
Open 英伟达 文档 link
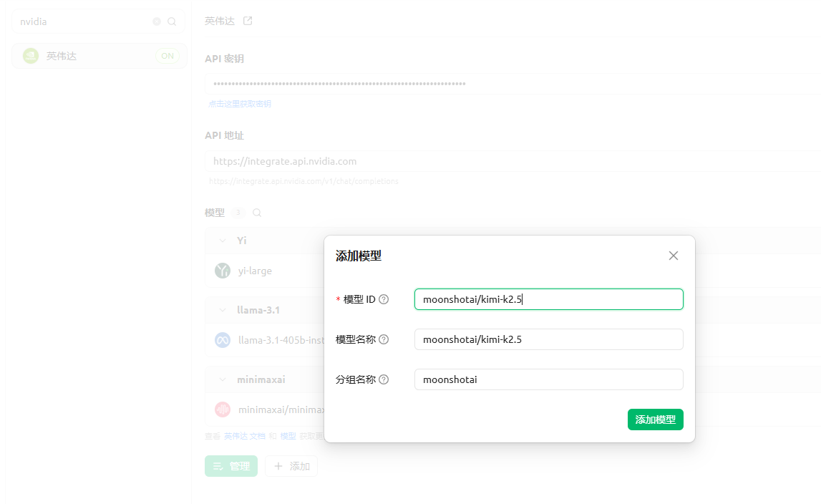click(245, 437)
